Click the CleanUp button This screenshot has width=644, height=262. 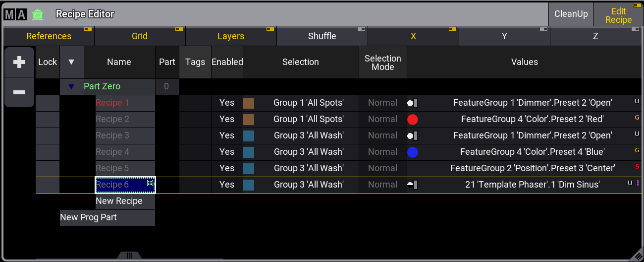coord(571,14)
